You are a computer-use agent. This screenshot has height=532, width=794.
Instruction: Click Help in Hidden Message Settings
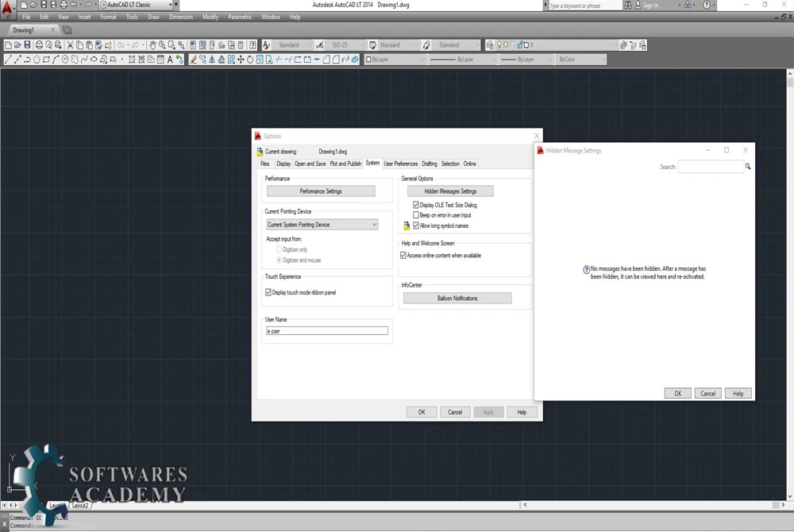(x=738, y=394)
